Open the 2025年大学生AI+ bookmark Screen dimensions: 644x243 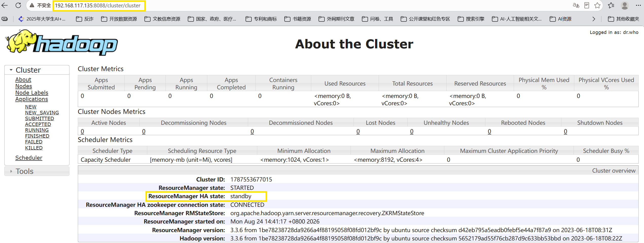[x=42, y=19]
